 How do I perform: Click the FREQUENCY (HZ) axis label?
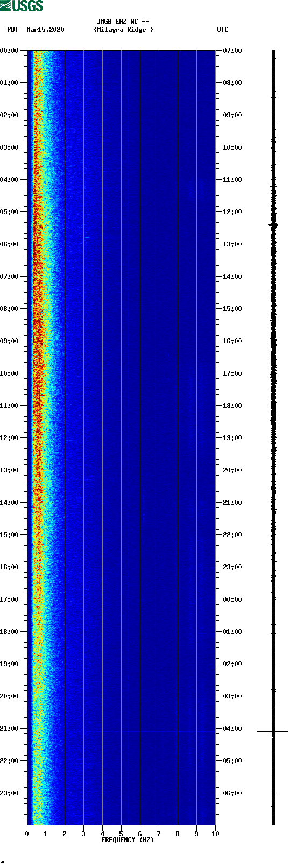(x=128, y=840)
